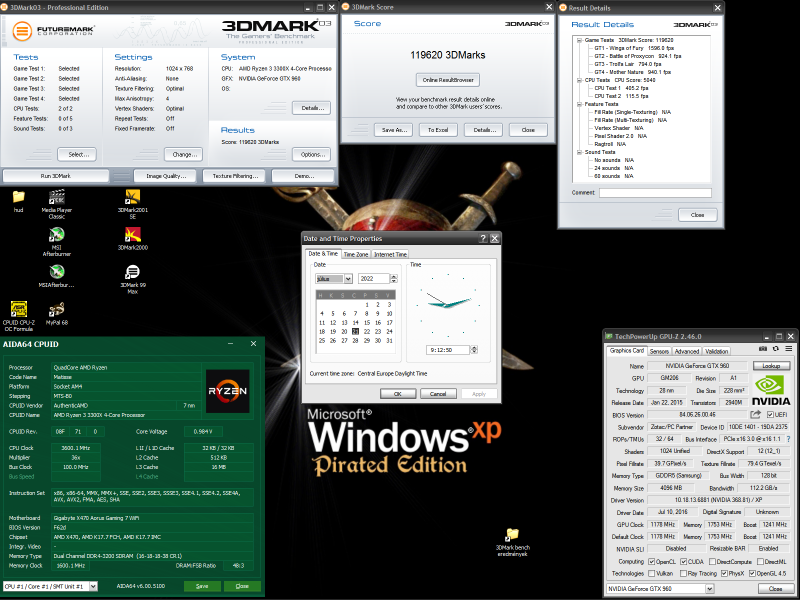800x600 pixels.
Task: Click Image Quality... button in 3DMark03
Action: click(166, 176)
